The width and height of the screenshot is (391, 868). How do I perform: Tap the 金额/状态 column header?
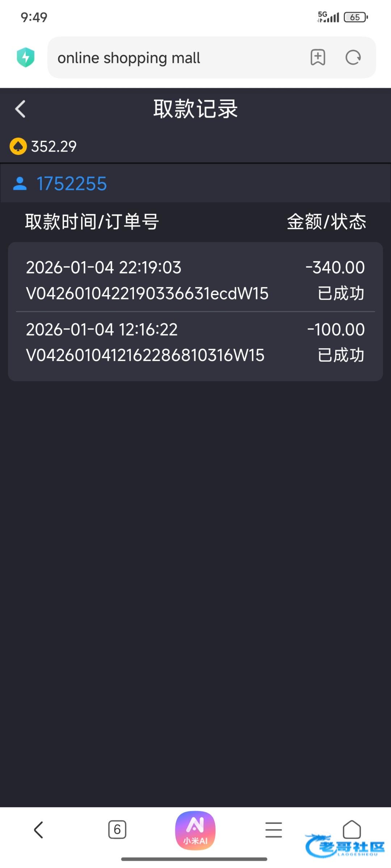pos(326,222)
